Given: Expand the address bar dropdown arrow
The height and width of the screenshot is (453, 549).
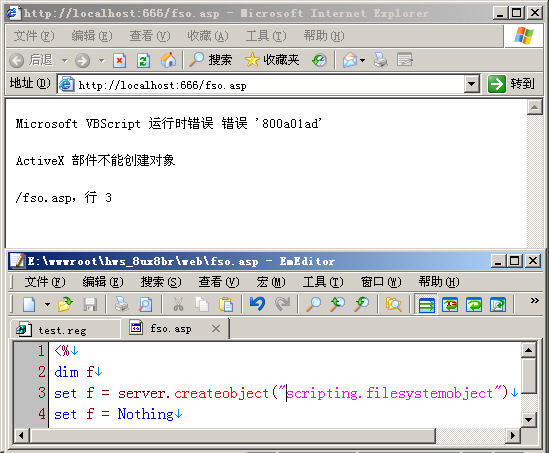Looking at the screenshot, I should [471, 84].
